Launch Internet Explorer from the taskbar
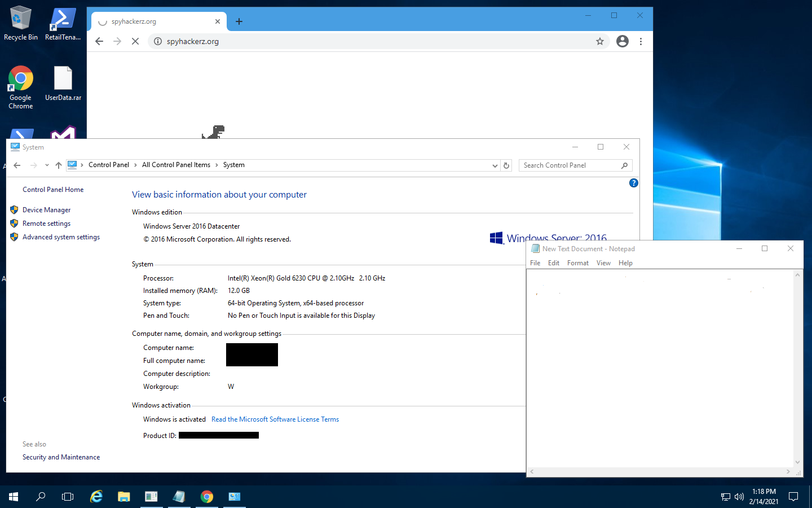Viewport: 812px width, 508px height. point(96,497)
